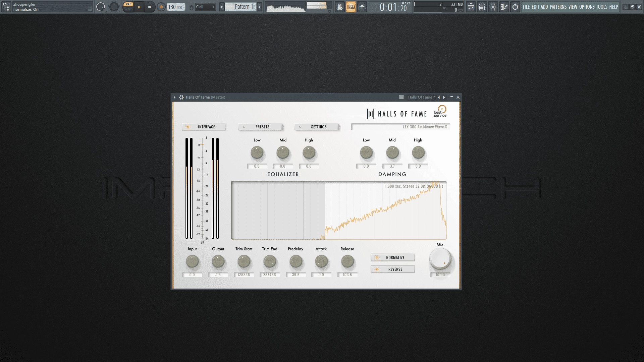Close the Halls Of Fame plugin window
Image resolution: width=644 pixels, height=362 pixels.
click(458, 97)
